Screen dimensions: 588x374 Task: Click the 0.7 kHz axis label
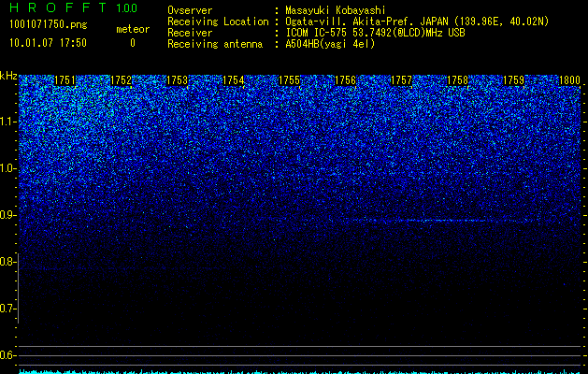(7, 309)
